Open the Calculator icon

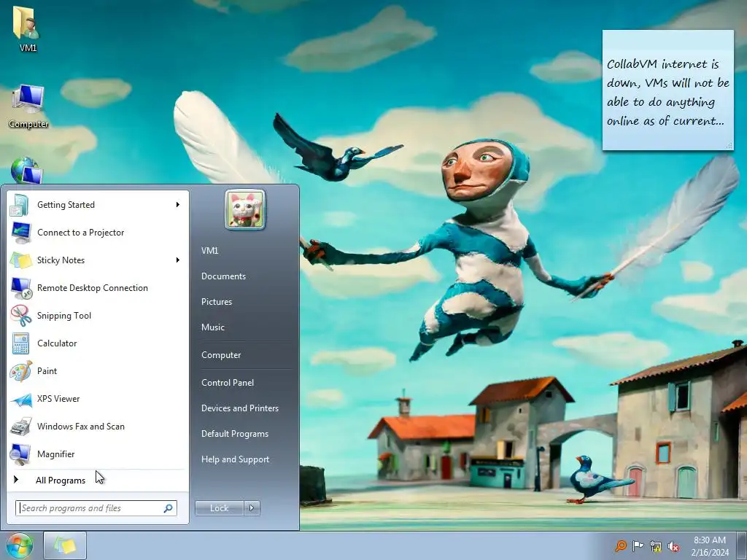20,343
